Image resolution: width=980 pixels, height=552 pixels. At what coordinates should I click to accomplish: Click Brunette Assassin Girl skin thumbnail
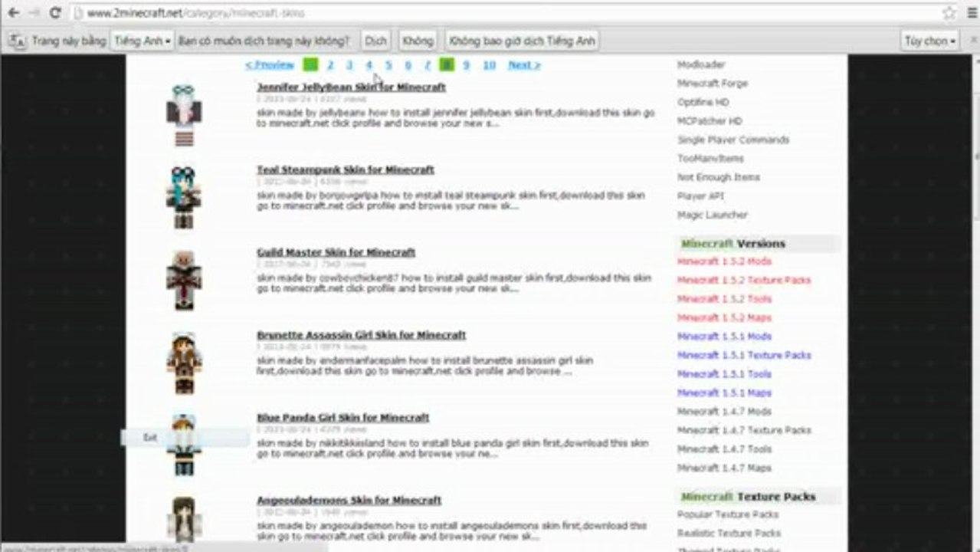184,363
